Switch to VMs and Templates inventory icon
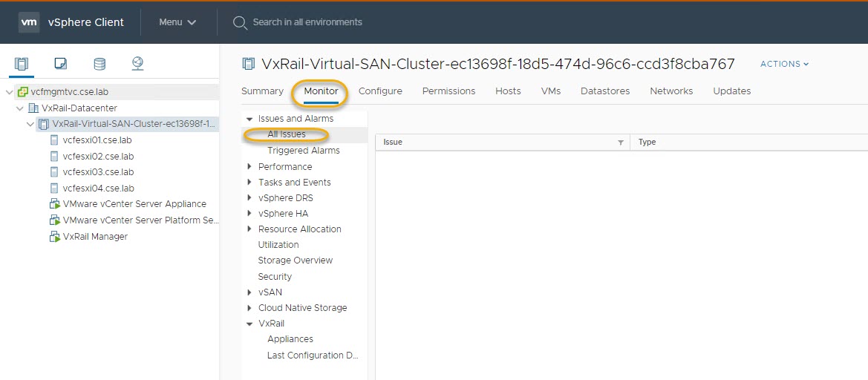The width and height of the screenshot is (868, 380). (x=60, y=64)
